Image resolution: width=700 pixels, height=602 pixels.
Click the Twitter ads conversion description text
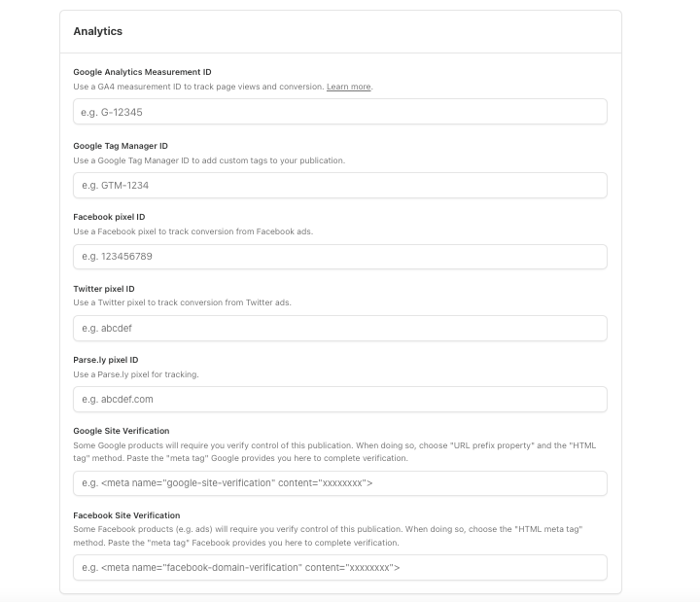click(x=182, y=302)
